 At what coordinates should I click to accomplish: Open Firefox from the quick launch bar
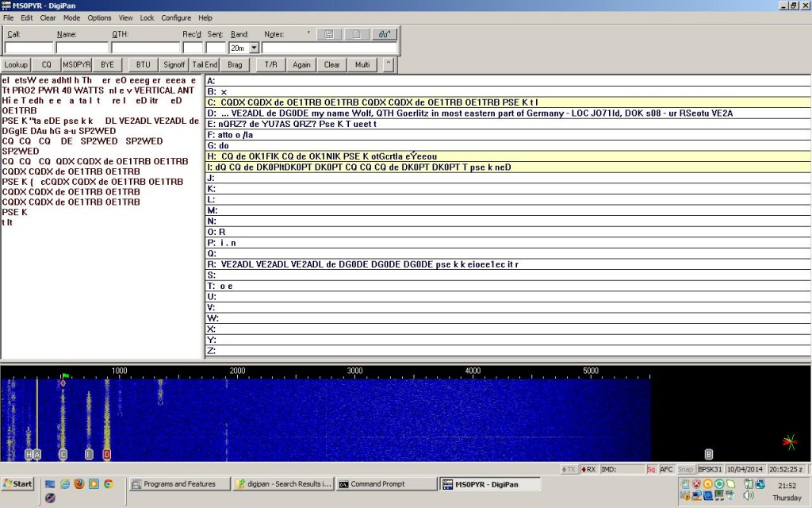pyautogui.click(x=79, y=483)
